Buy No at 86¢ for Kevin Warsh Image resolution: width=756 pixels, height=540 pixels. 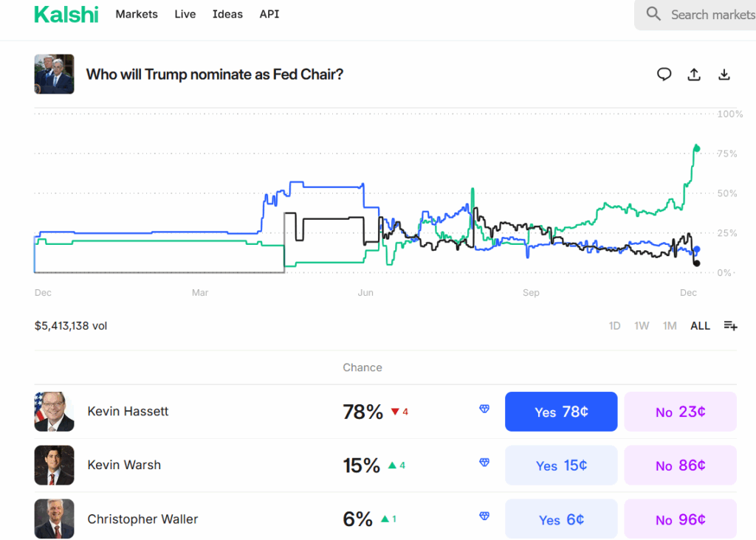[680, 465]
